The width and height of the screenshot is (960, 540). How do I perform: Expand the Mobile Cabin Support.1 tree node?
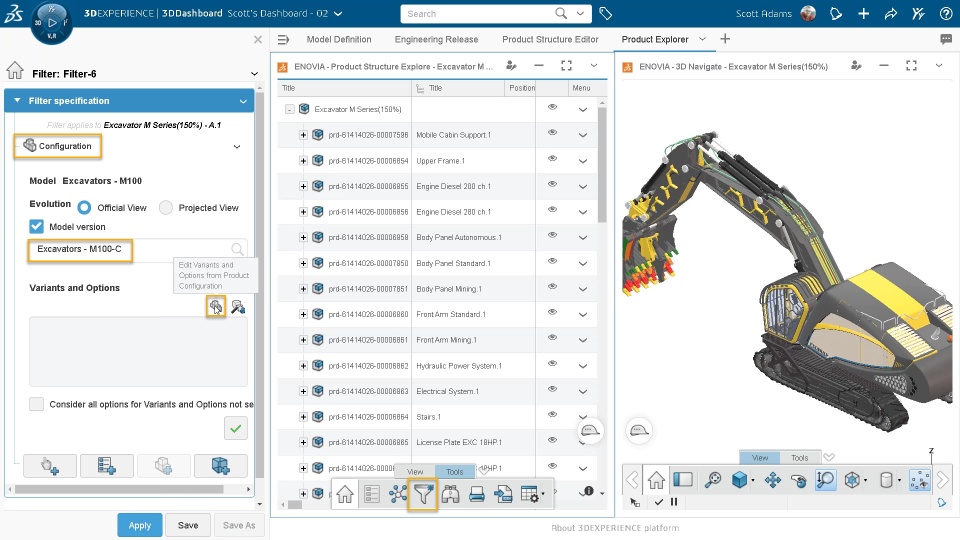pos(303,135)
